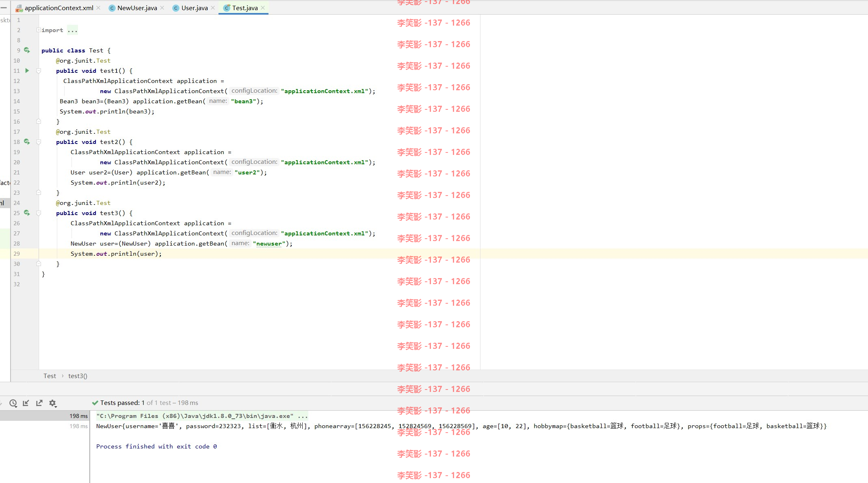Click the run gutter icon beside test2
Image resolution: width=868 pixels, height=483 pixels.
27,141
